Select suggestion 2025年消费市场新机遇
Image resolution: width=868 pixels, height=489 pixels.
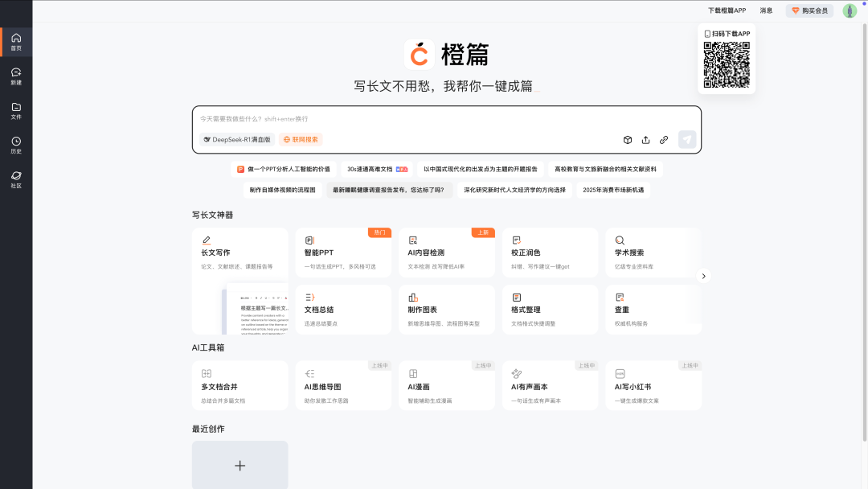tap(613, 191)
